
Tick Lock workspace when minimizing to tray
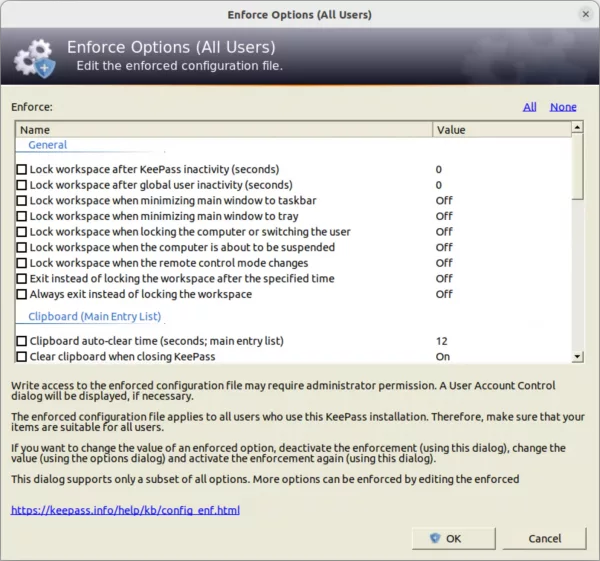pyautogui.click(x=22, y=216)
